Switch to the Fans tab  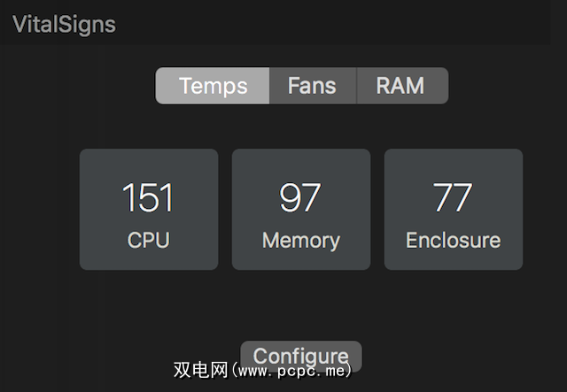click(312, 86)
